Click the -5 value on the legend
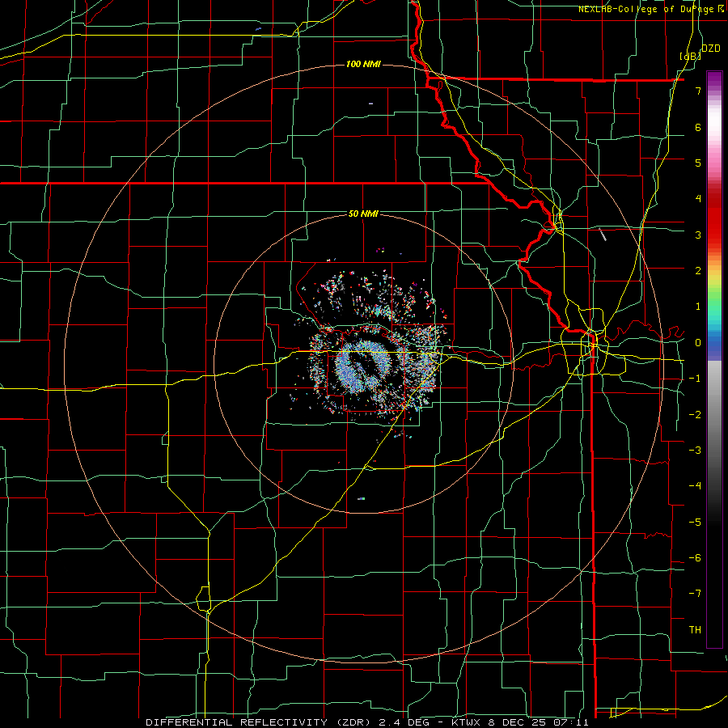Image resolution: width=728 pixels, height=728 pixels. (695, 523)
